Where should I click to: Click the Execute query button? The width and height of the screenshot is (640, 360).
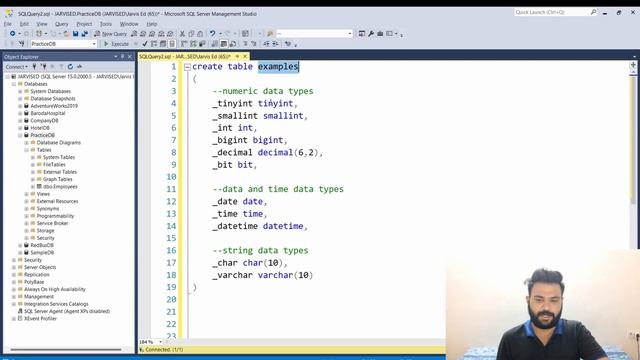coord(116,44)
